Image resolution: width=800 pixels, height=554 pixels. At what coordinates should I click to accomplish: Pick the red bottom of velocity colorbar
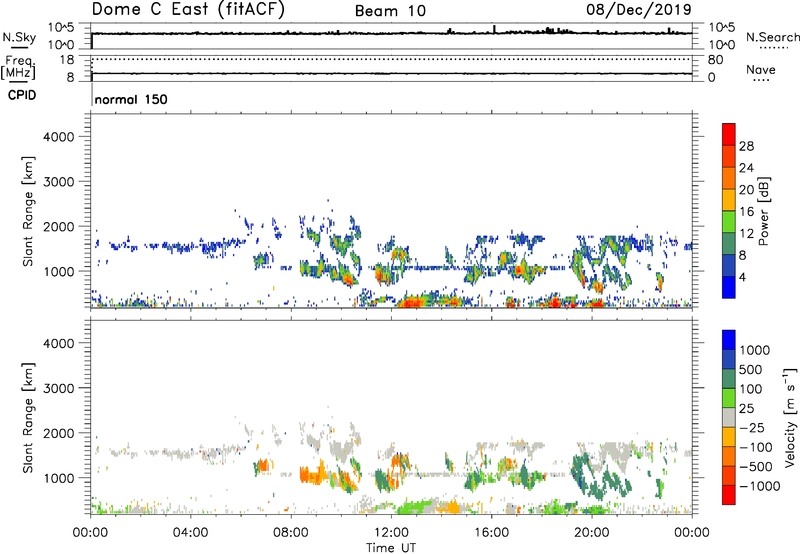click(x=729, y=495)
